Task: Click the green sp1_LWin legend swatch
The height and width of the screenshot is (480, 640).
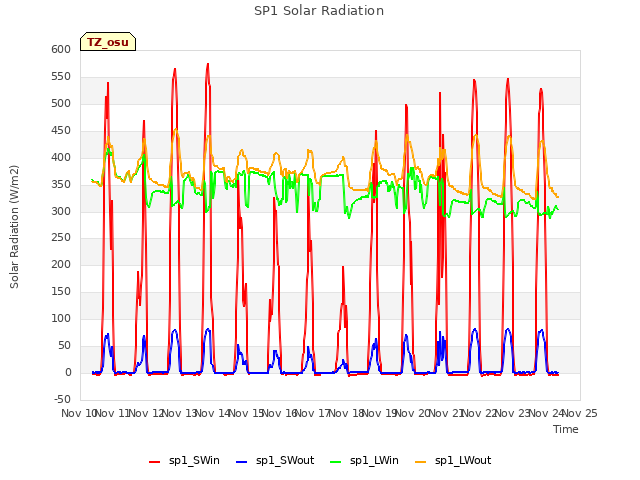Action: click(x=336, y=462)
